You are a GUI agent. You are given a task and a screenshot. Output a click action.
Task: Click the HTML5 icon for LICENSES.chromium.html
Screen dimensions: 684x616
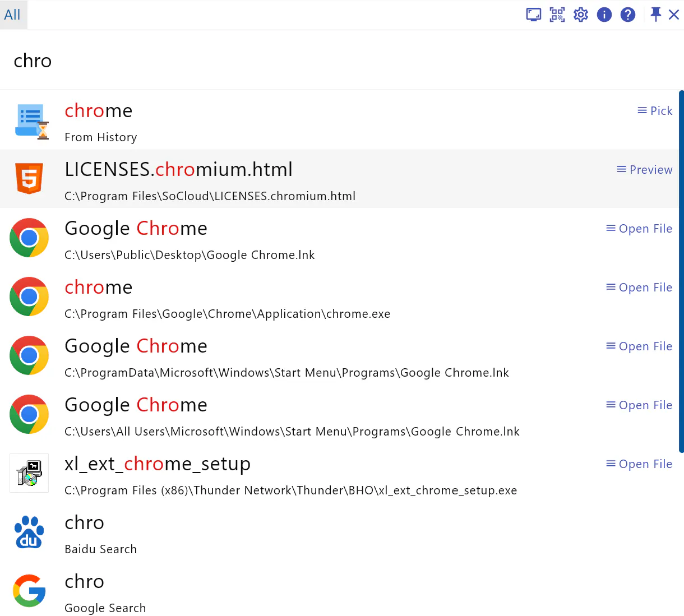point(29,179)
